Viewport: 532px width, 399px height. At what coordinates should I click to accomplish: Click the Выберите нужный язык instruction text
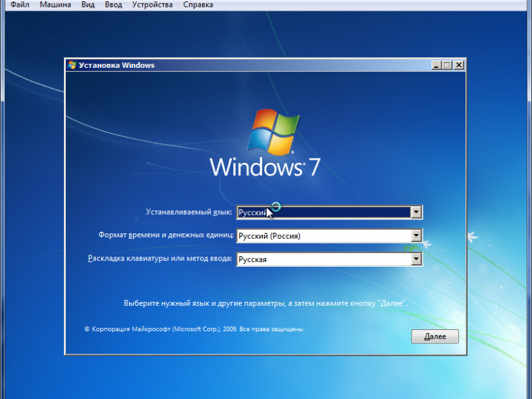265,303
